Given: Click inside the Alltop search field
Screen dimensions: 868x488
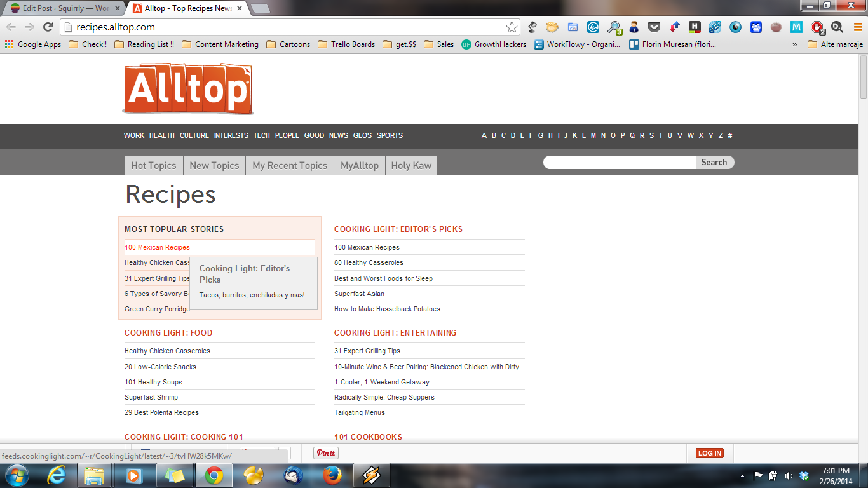Looking at the screenshot, I should point(620,163).
